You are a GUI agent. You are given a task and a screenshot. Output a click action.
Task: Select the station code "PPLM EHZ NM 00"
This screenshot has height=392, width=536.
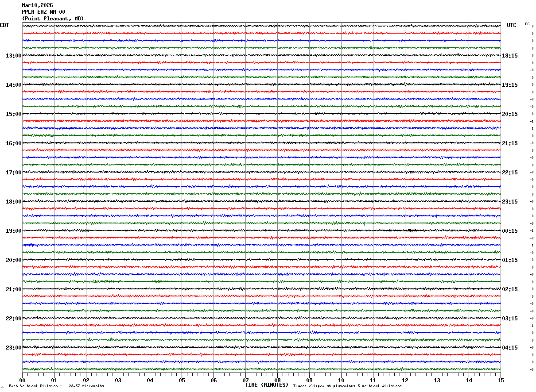point(43,12)
